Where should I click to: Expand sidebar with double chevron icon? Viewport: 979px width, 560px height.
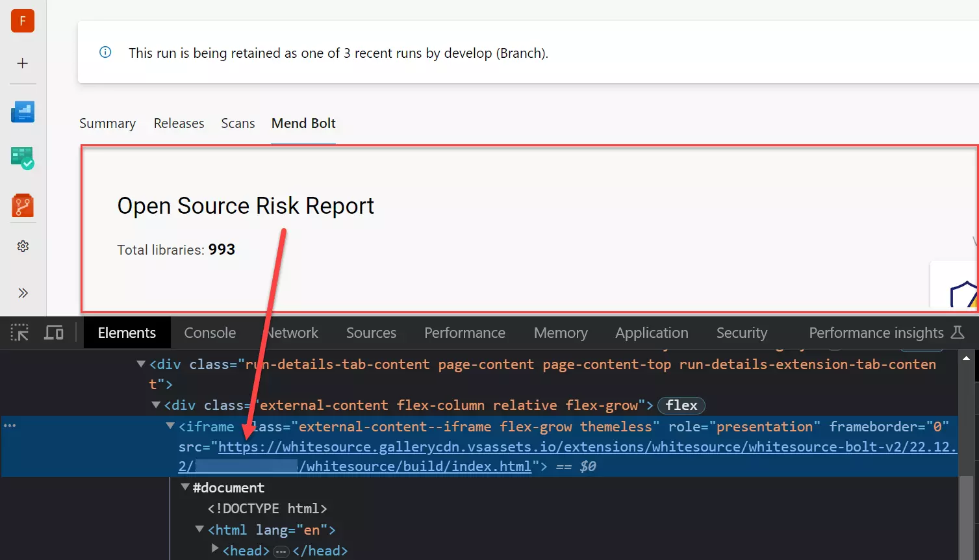tap(23, 293)
